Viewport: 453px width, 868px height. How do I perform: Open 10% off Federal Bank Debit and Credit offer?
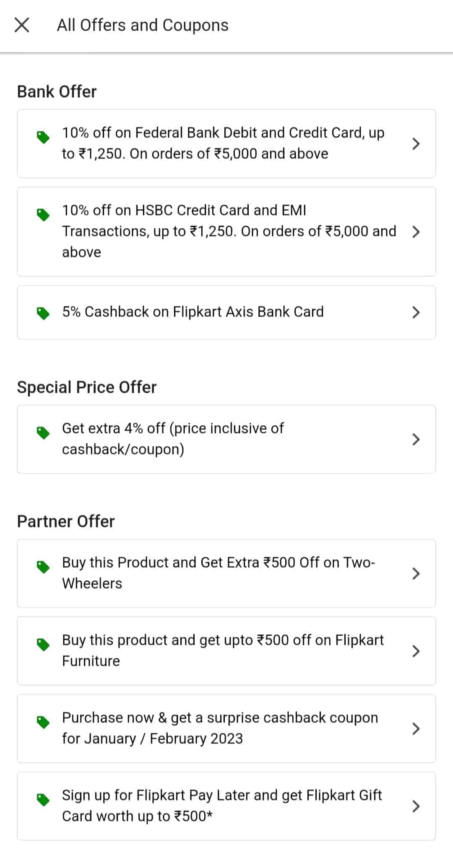(223, 143)
